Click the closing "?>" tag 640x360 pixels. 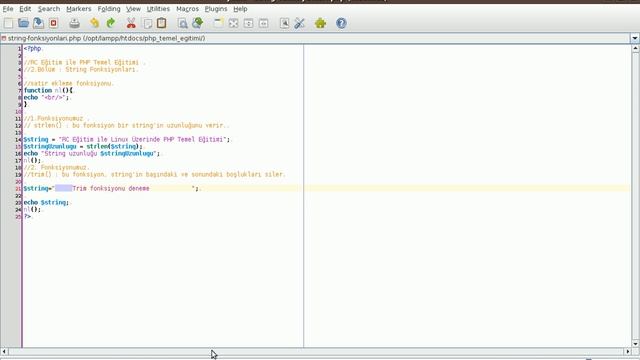pyautogui.click(x=27, y=216)
